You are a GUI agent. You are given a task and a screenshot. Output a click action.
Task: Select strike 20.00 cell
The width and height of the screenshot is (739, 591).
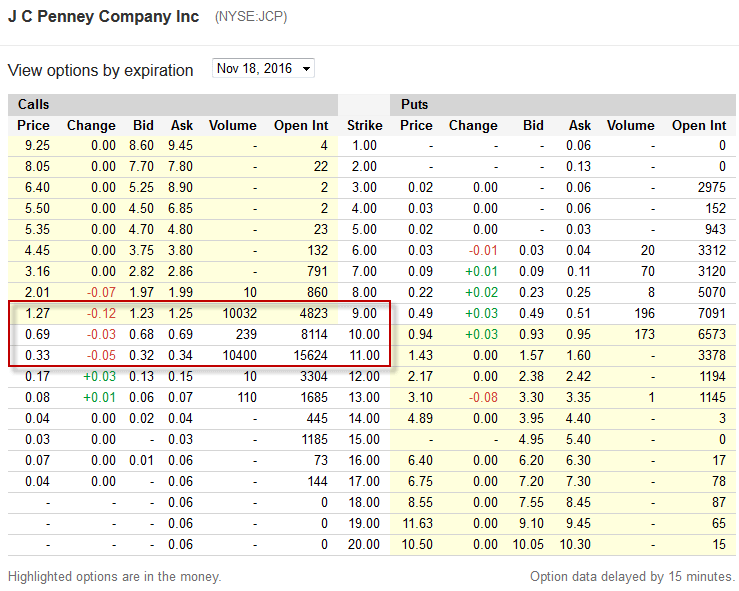coord(364,544)
